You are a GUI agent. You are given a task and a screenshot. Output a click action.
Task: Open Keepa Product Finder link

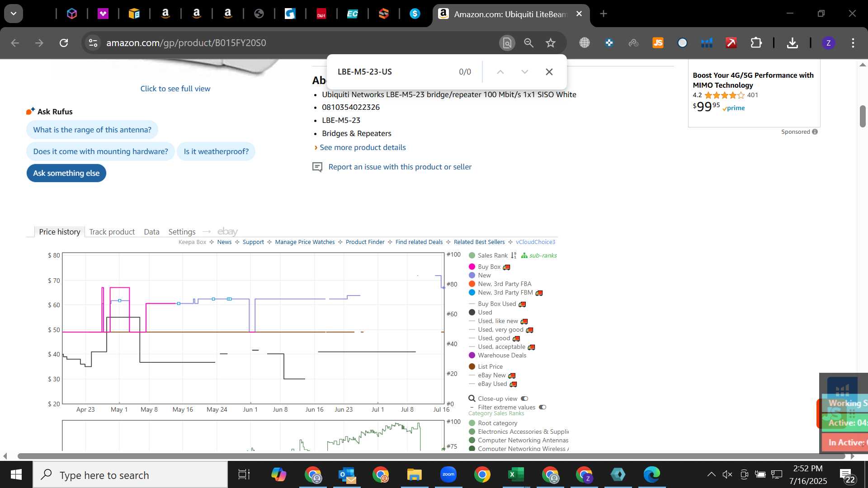365,242
